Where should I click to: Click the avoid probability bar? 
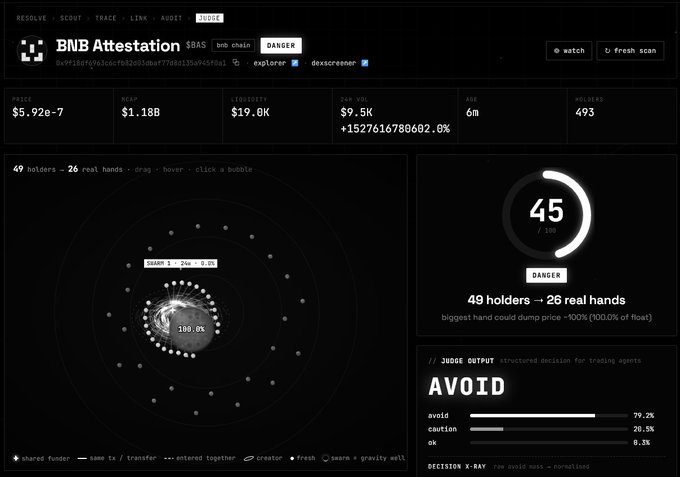(549, 415)
